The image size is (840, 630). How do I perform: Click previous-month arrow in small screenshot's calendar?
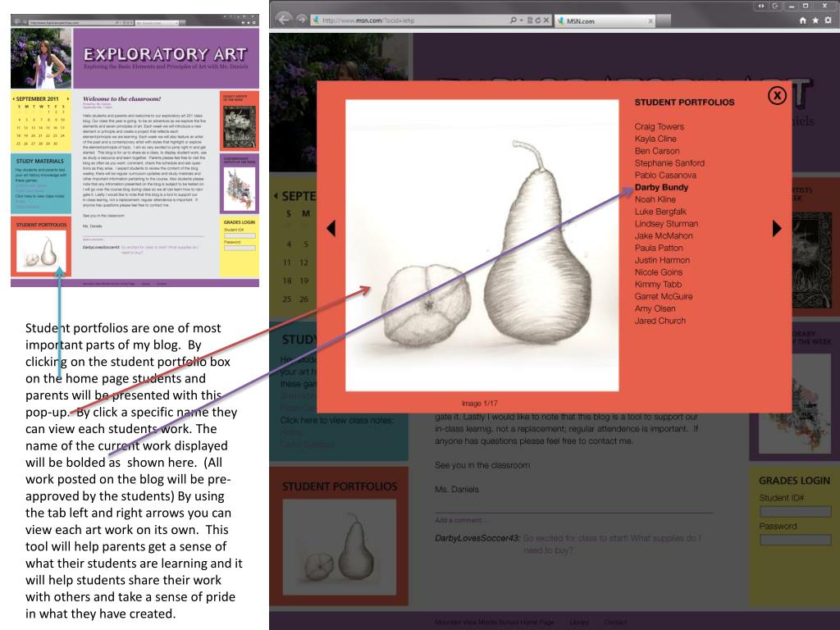(13, 99)
